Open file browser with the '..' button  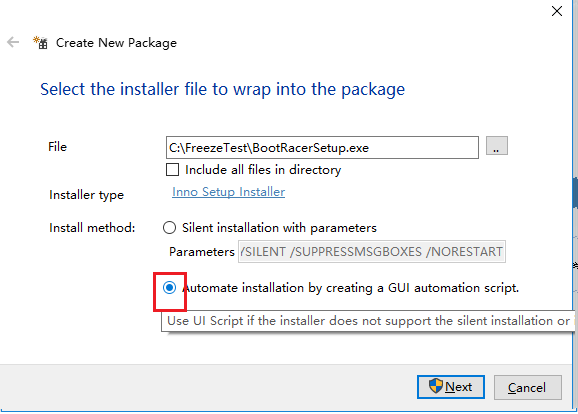497,146
